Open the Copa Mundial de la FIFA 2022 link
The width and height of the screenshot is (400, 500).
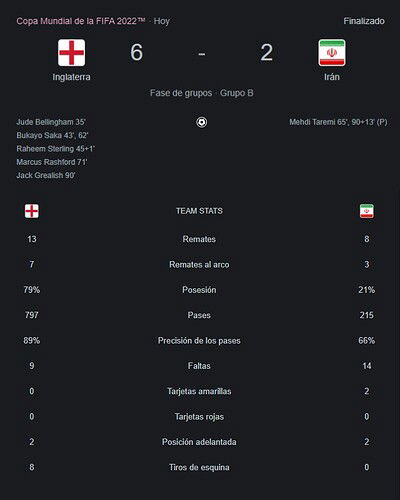[81, 21]
